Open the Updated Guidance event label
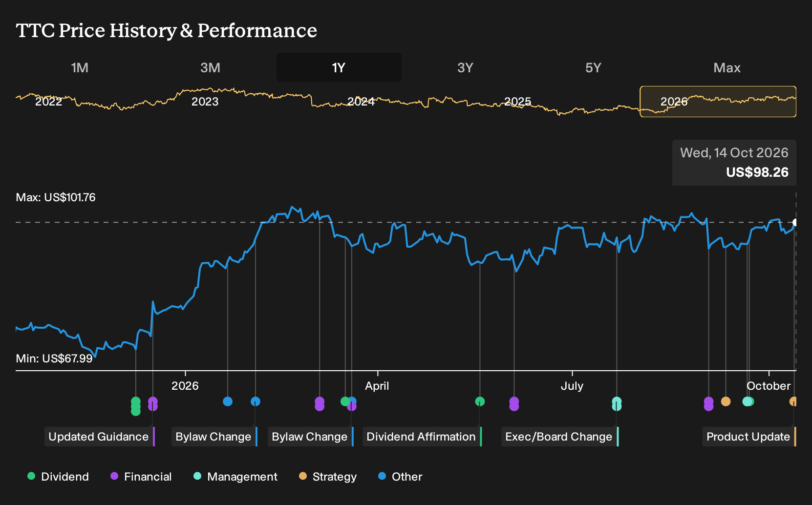Image resolution: width=812 pixels, height=505 pixels. pos(100,437)
